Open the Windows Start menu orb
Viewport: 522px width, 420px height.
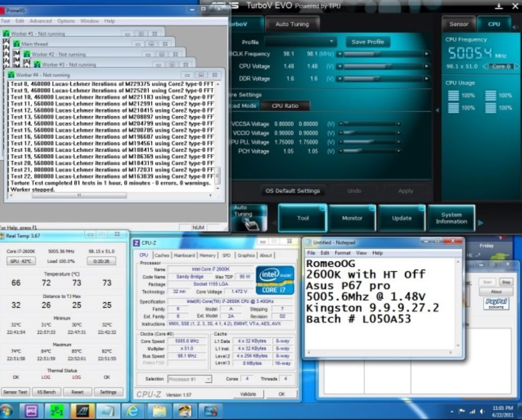pos(7,411)
